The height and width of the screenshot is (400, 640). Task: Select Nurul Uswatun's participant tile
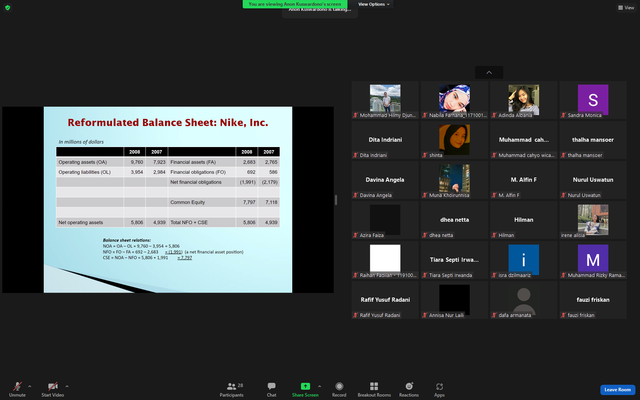593,180
